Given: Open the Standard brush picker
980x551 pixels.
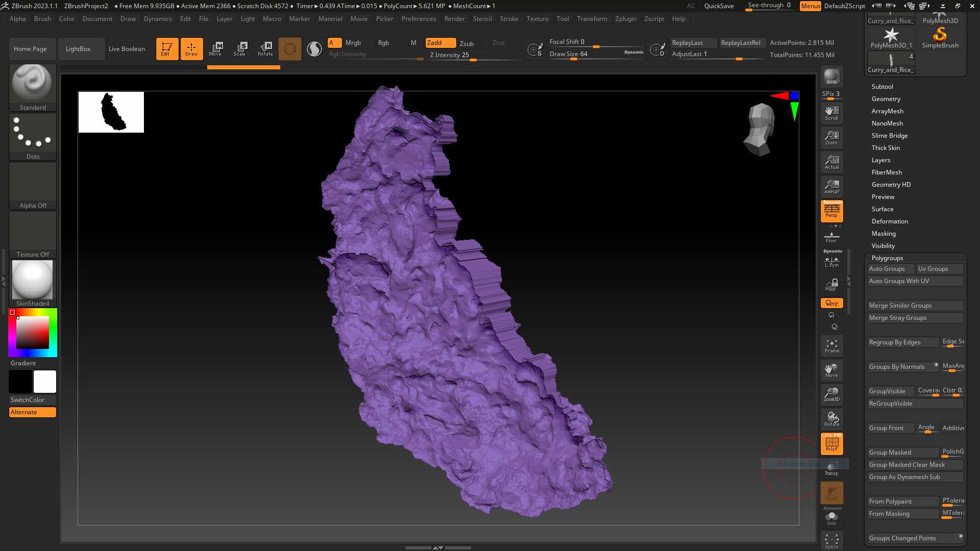Looking at the screenshot, I should pyautogui.click(x=33, y=87).
